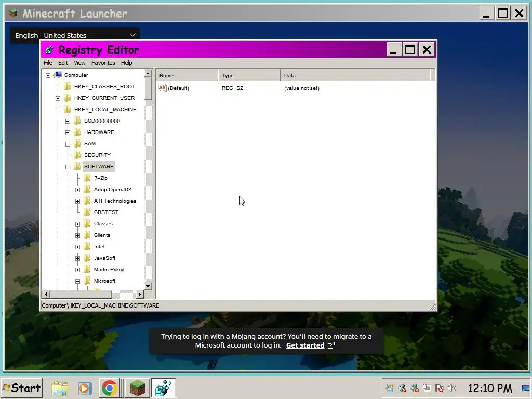Open Windows Explorer from the taskbar
This screenshot has width=532, height=399.
click(x=60, y=388)
